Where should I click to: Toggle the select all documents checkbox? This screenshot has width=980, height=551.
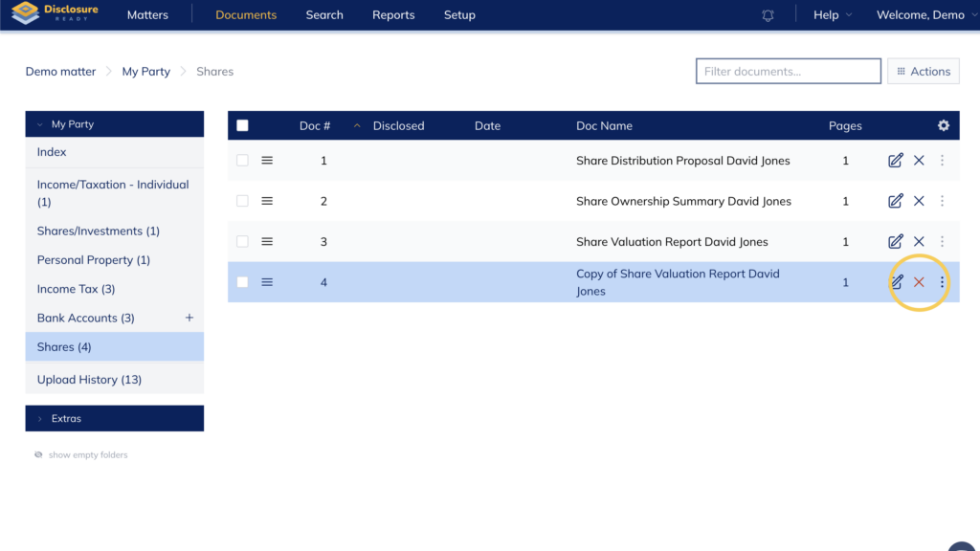click(242, 125)
